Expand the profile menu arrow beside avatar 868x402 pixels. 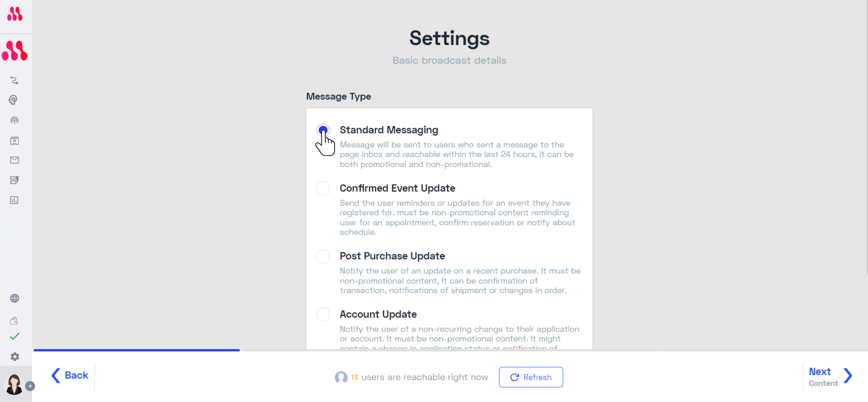[x=30, y=386]
